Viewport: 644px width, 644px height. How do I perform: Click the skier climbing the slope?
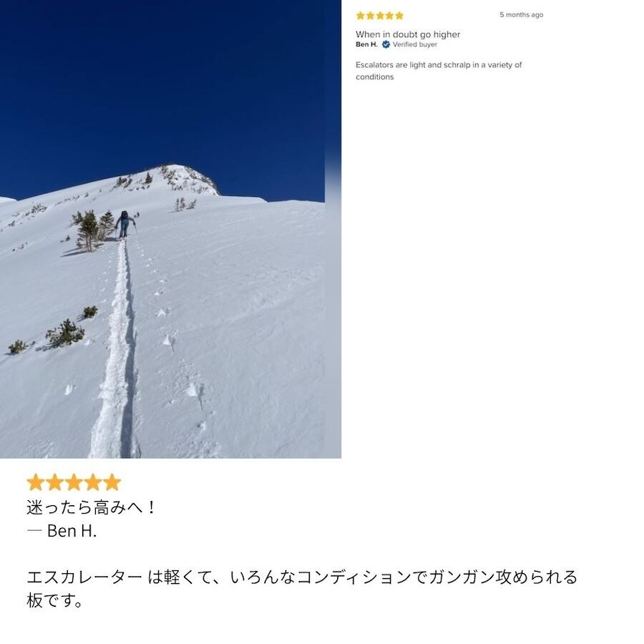click(125, 225)
